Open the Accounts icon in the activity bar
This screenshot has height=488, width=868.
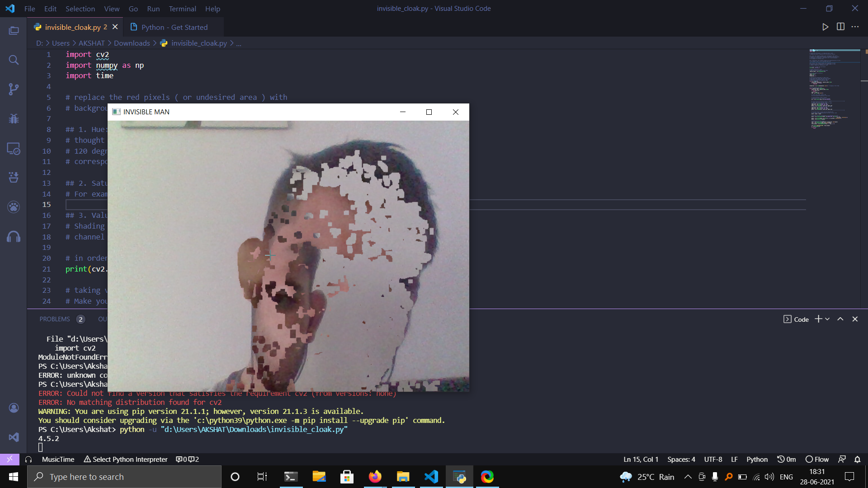[14, 408]
